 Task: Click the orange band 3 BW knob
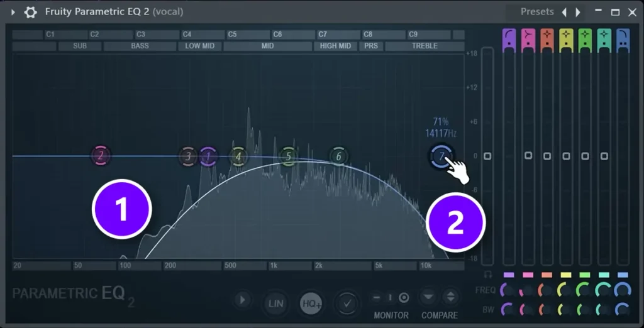click(546, 309)
